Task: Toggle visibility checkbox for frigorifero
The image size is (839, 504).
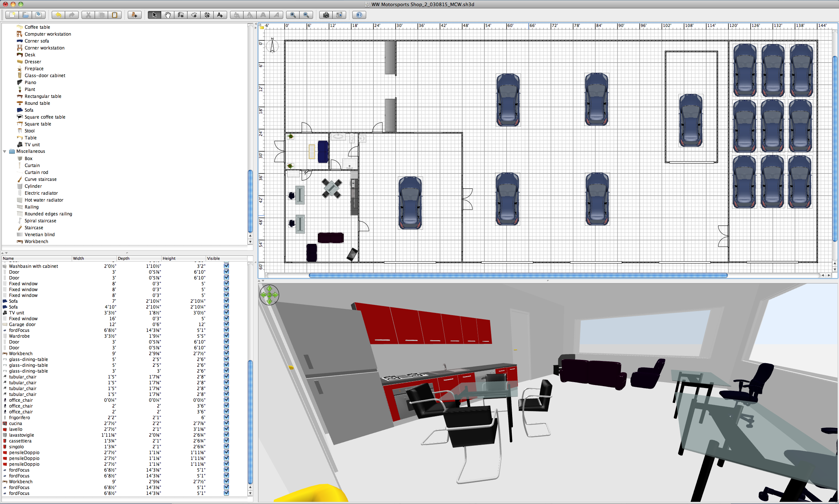Action: click(226, 417)
